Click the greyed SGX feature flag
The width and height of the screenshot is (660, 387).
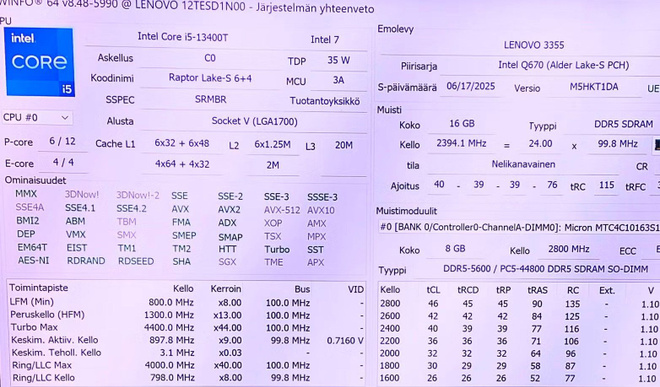[227, 262]
